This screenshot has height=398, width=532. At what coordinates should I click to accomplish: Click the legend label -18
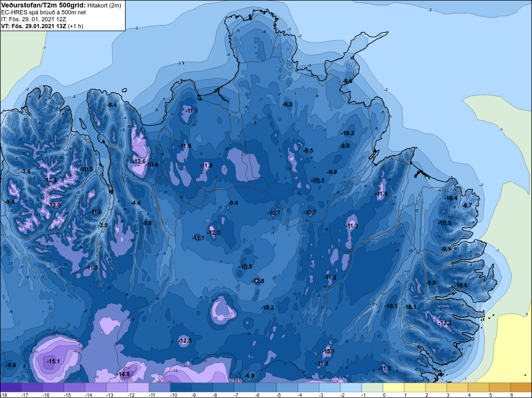(x=3, y=395)
